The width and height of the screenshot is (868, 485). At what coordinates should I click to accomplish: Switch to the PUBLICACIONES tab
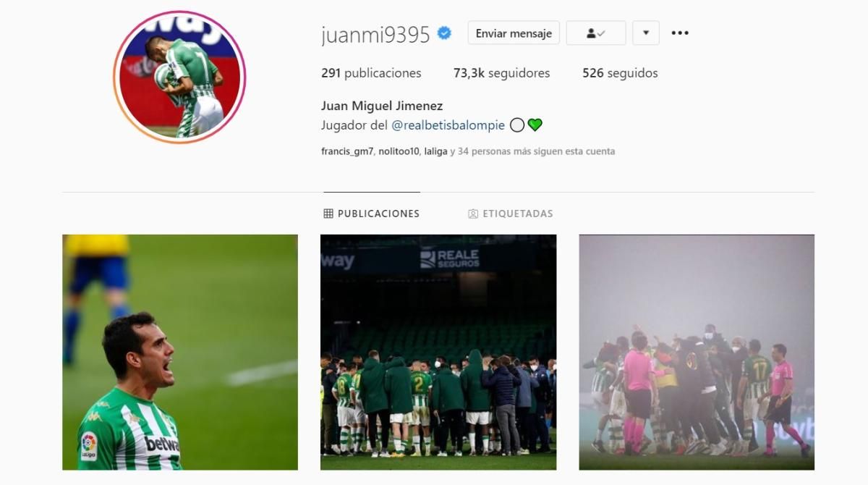[372, 214]
